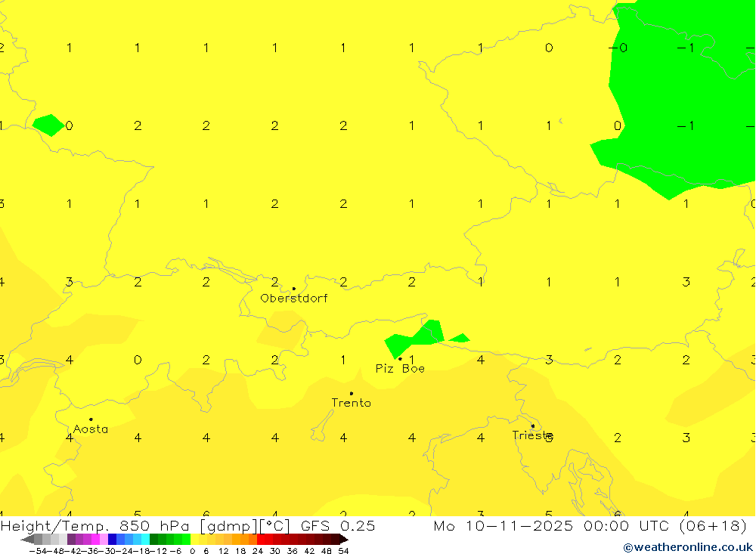Click the 0 label under color scale

click(x=192, y=551)
